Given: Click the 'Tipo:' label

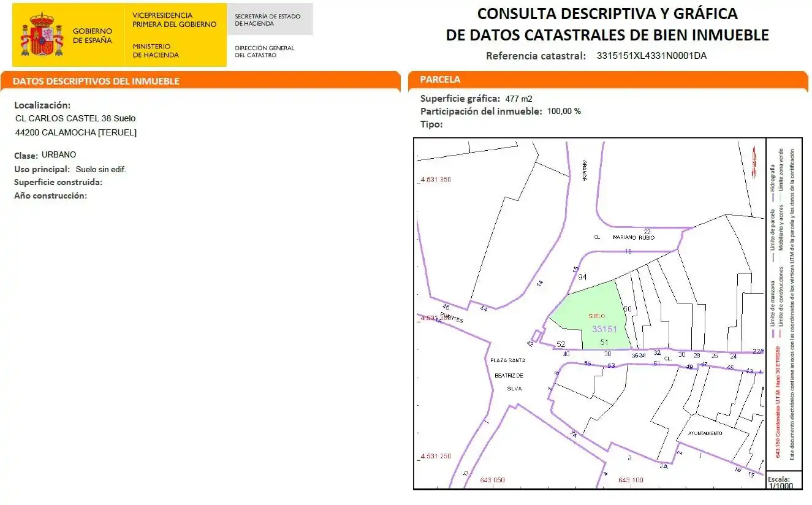Looking at the screenshot, I should click(431, 124).
